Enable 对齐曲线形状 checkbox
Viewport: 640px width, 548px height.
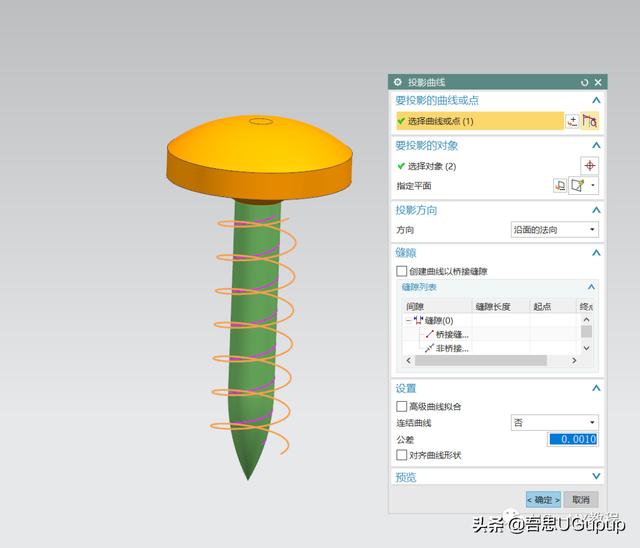[x=402, y=455]
